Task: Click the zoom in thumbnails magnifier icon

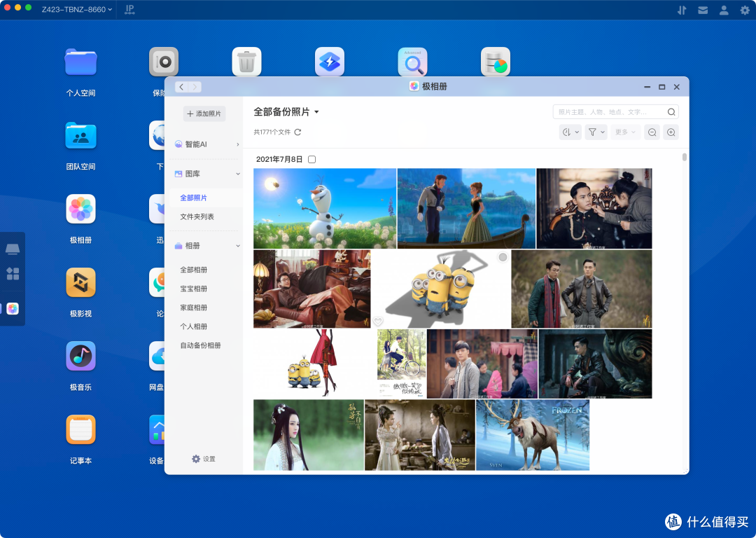Action: pos(671,132)
